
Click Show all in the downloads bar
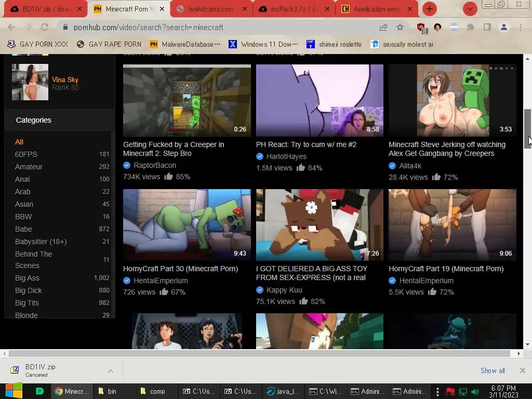click(493, 370)
